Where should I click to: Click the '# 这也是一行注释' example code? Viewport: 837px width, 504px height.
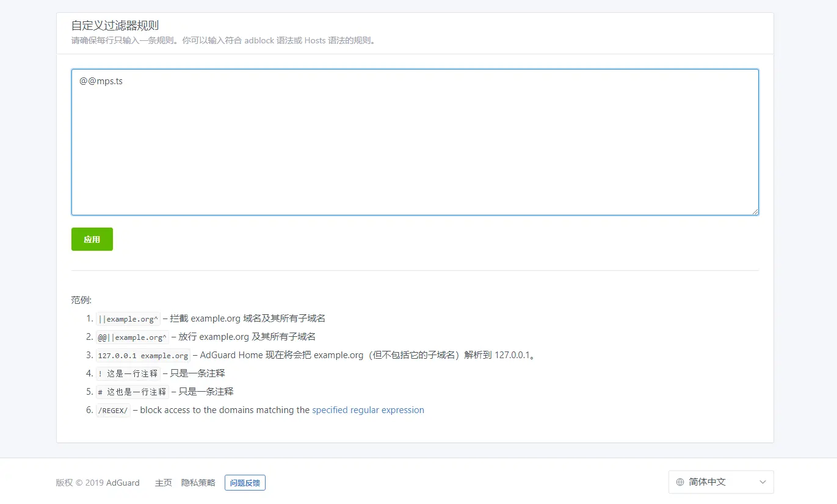[x=132, y=392]
